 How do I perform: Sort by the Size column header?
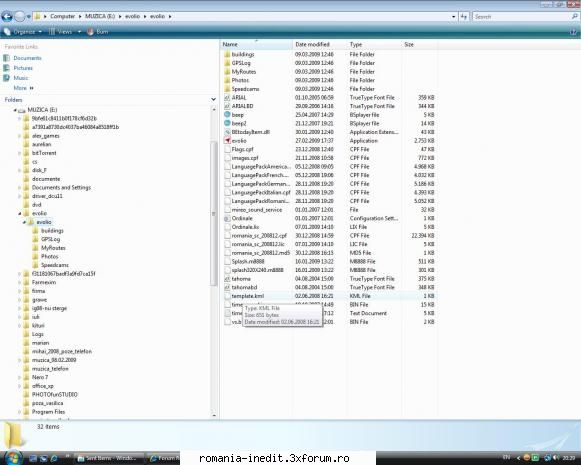click(x=419, y=44)
